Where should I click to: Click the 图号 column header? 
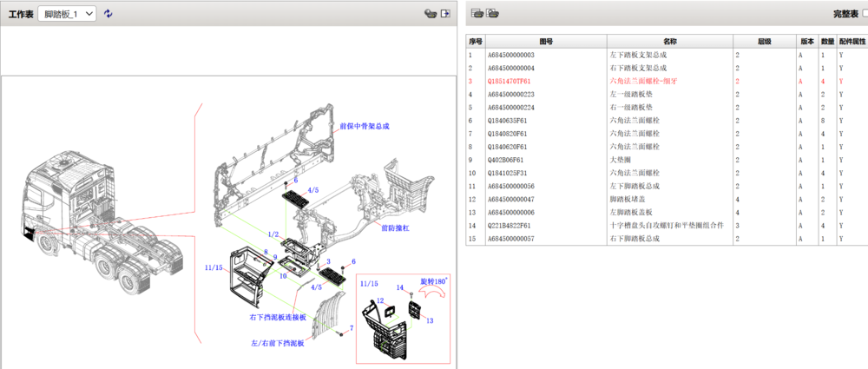(546, 42)
